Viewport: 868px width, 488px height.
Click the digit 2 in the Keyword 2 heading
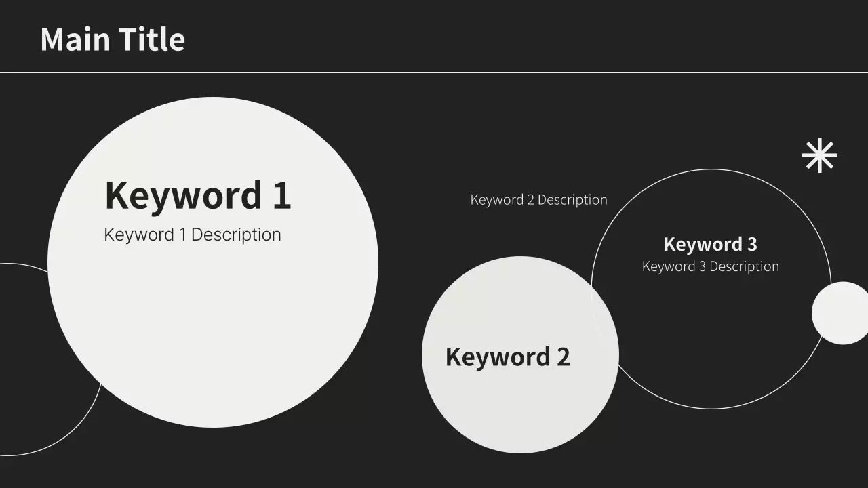[x=563, y=357]
